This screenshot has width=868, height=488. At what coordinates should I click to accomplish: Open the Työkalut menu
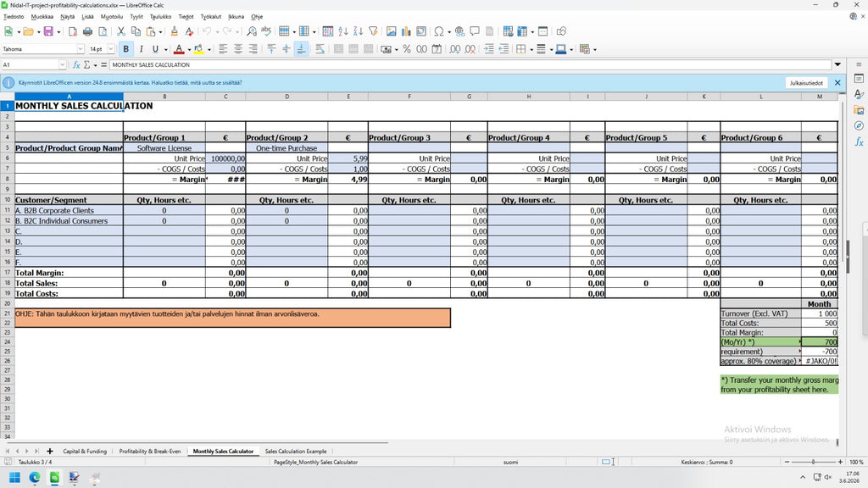pyautogui.click(x=210, y=17)
